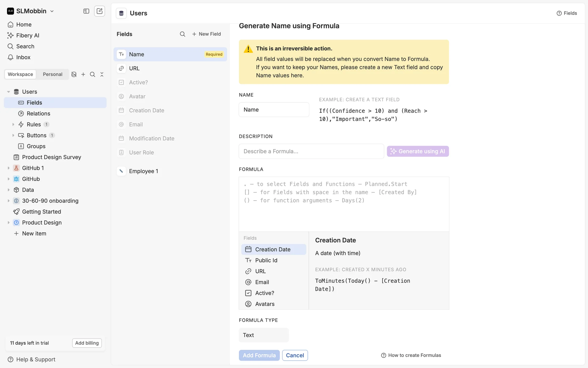Click the New Field button

pyautogui.click(x=206, y=34)
